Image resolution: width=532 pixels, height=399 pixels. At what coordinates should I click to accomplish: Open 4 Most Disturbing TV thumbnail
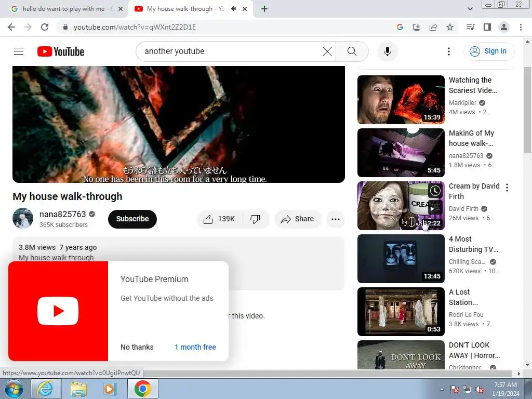401,259
